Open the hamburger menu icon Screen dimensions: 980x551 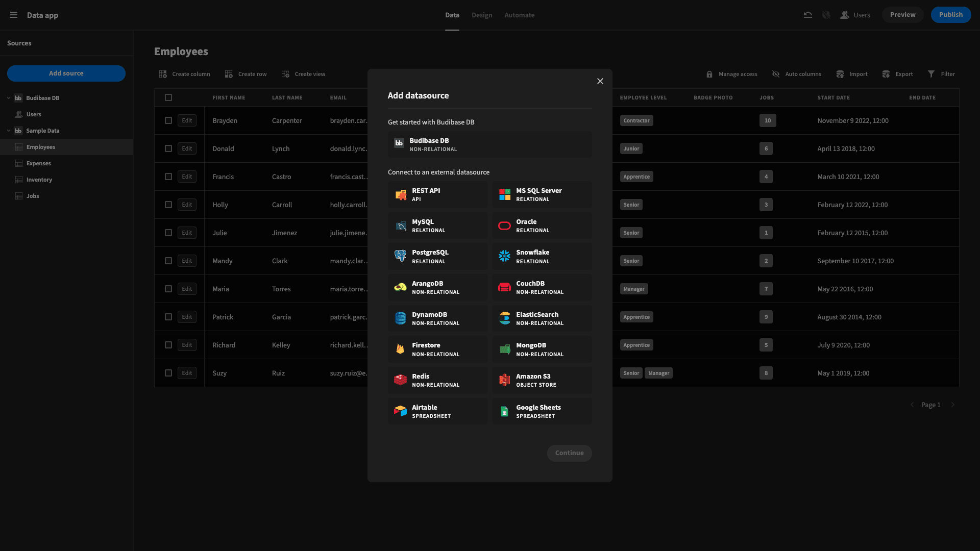tap(14, 15)
